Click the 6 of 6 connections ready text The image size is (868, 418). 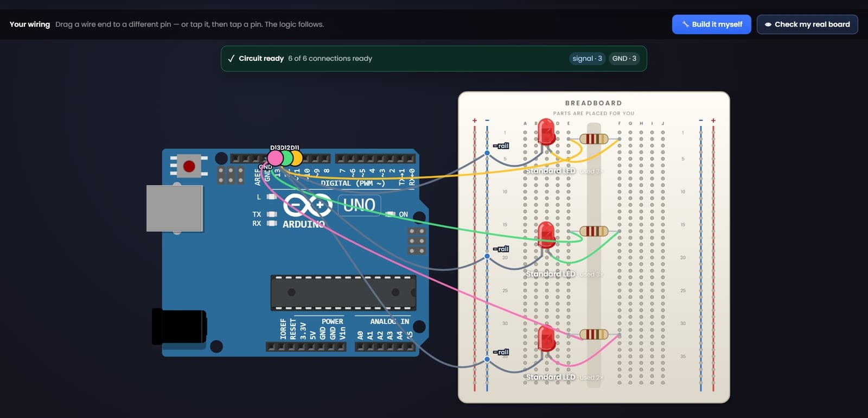330,59
